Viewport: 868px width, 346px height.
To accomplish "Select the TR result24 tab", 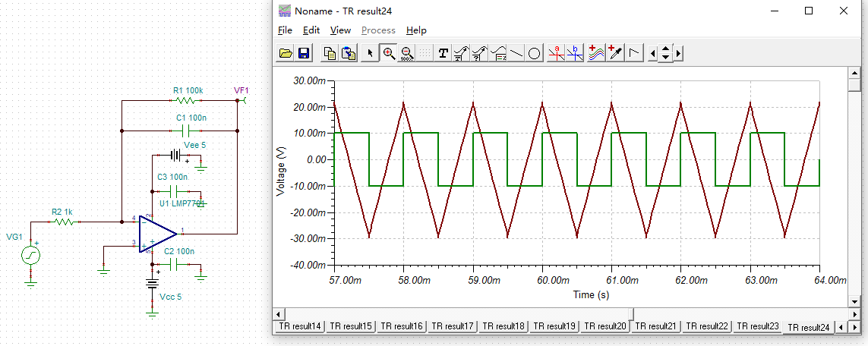I will pyautogui.click(x=809, y=327).
